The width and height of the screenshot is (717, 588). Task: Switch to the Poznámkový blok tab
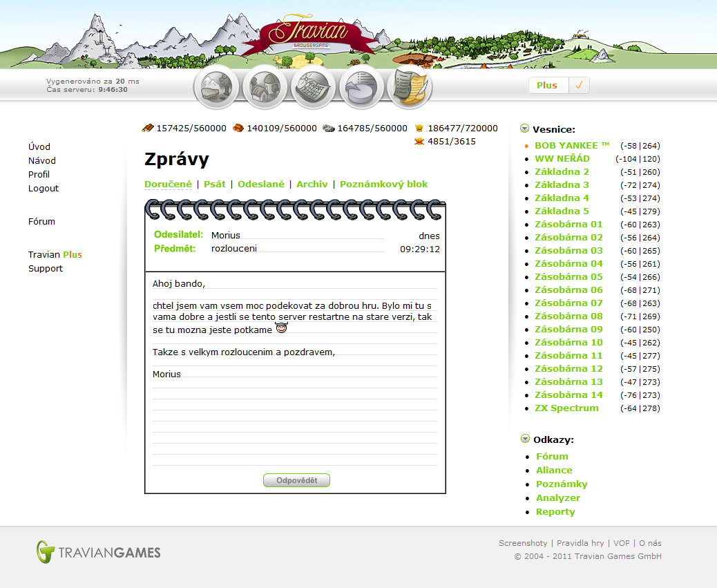pos(383,184)
